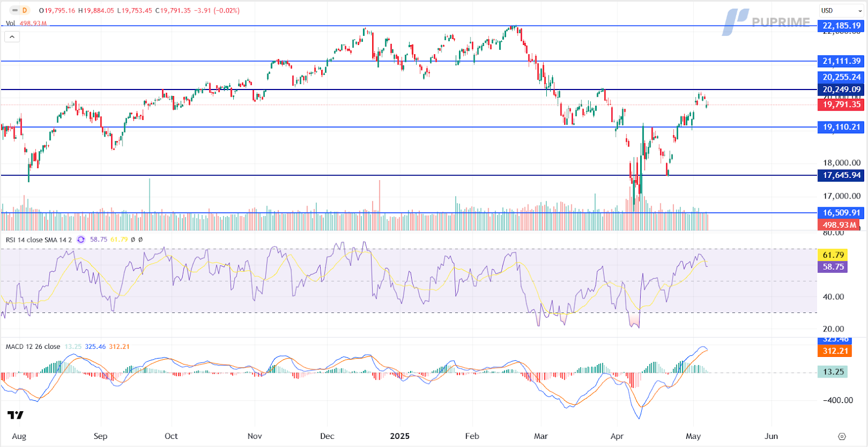Collapse the indicator legend with the up chevron
The image size is (868, 447).
(12, 37)
